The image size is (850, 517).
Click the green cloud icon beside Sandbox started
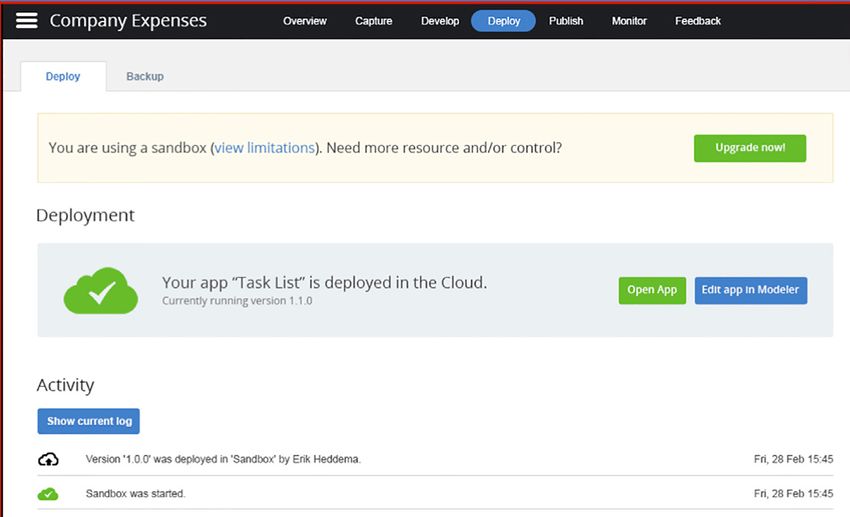tap(48, 494)
